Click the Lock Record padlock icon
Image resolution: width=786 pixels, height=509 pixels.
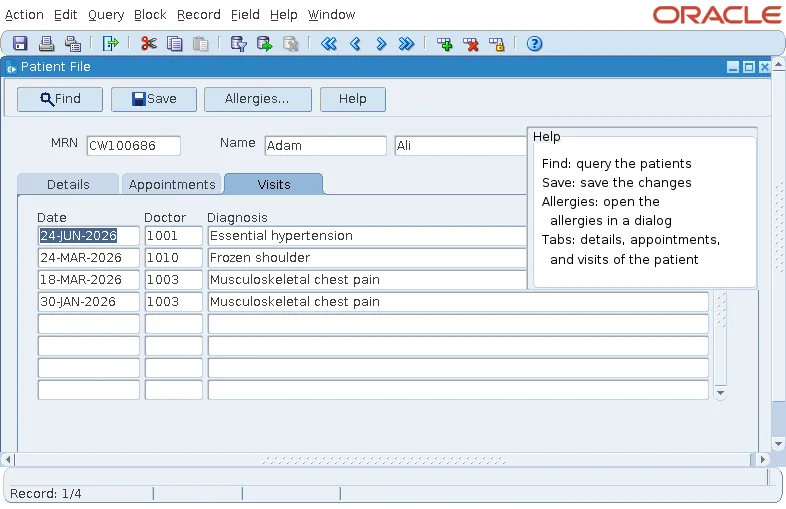pyautogui.click(x=497, y=44)
